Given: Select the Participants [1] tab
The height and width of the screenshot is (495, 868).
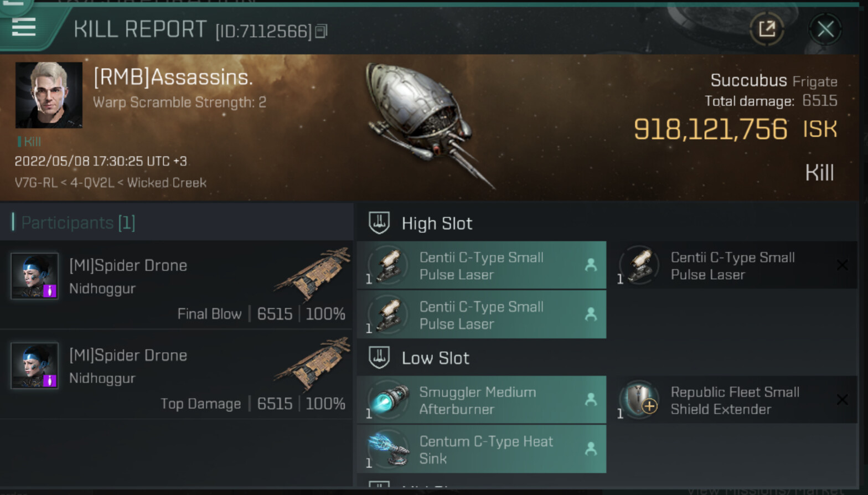Looking at the screenshot, I should coord(77,223).
